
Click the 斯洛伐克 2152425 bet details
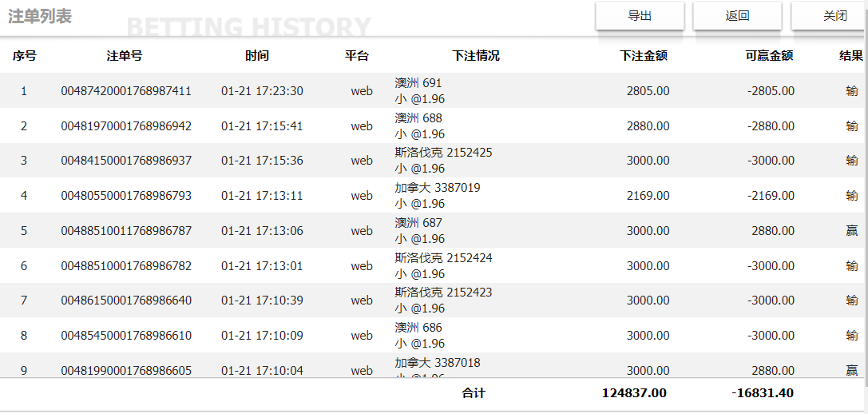coord(443,153)
